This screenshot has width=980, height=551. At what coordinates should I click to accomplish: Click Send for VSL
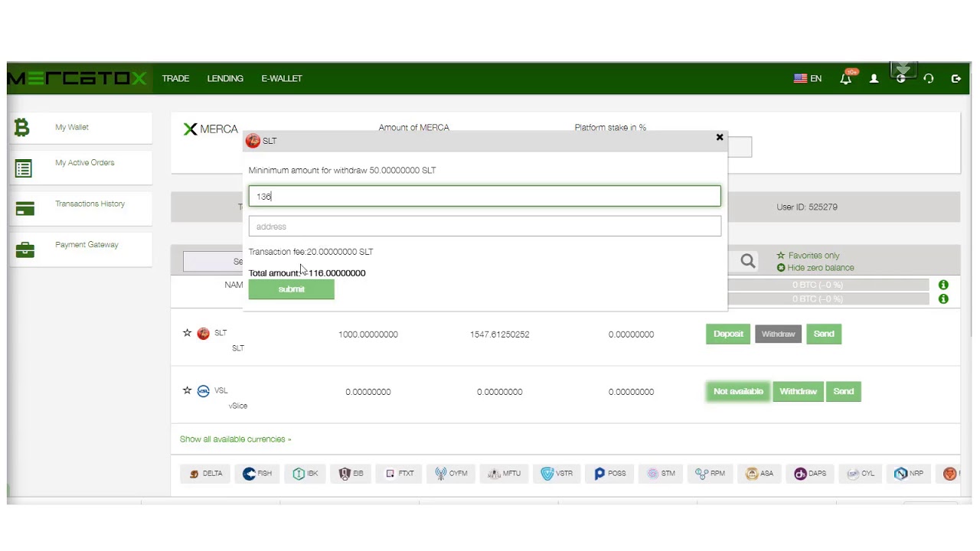click(843, 391)
